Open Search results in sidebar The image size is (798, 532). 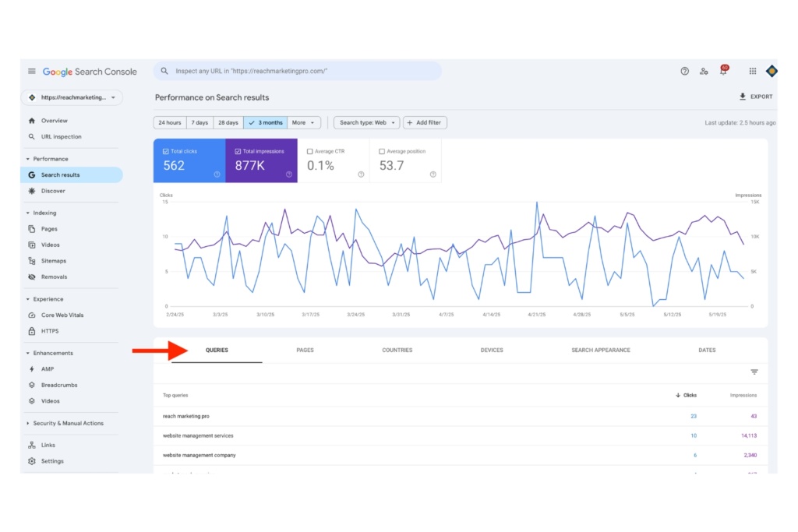click(71, 175)
